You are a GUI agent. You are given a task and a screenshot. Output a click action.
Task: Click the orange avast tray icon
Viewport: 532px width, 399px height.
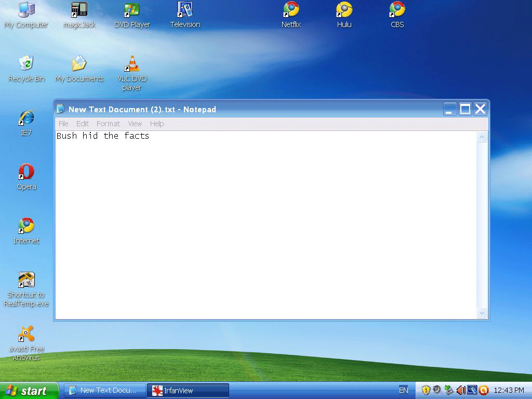(484, 390)
